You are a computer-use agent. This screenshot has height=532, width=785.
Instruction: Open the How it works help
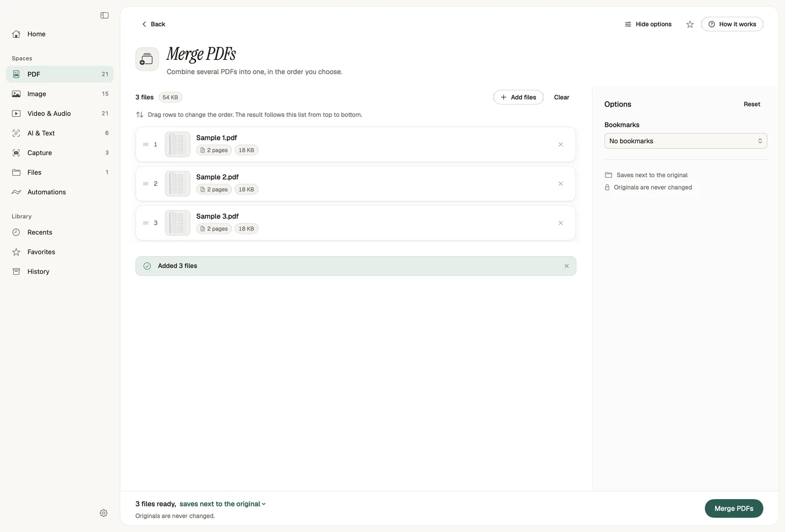pos(732,25)
